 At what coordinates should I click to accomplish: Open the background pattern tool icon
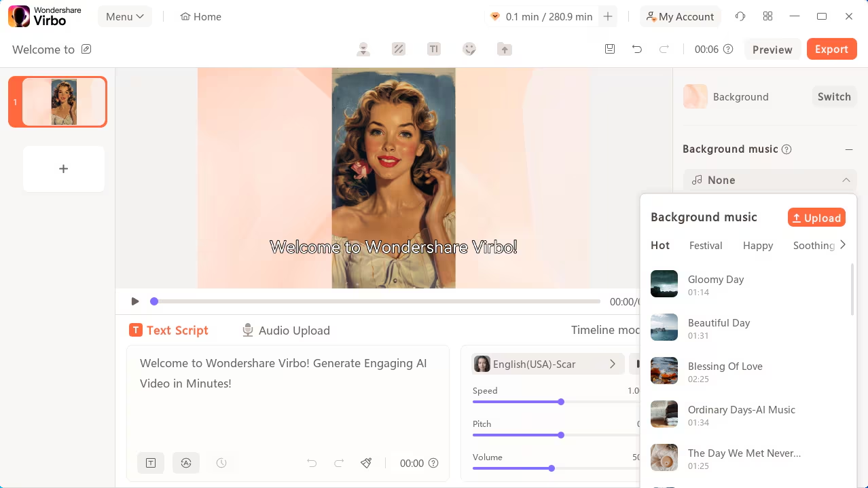coord(399,49)
